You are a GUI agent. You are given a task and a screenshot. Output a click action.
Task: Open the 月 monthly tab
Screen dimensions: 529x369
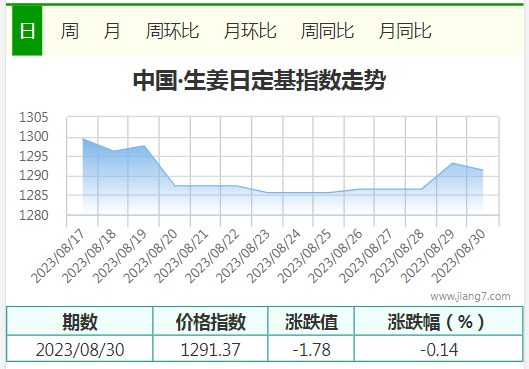(111, 31)
